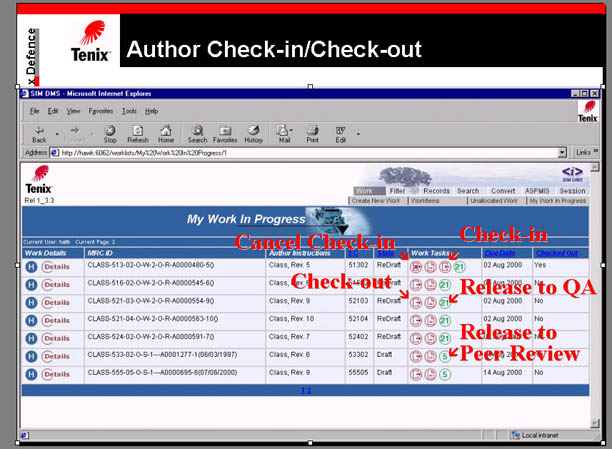This screenshot has height=449, width=612.
Task: Click blue H icon for CLASS-533-02 row
Action: tap(31, 356)
